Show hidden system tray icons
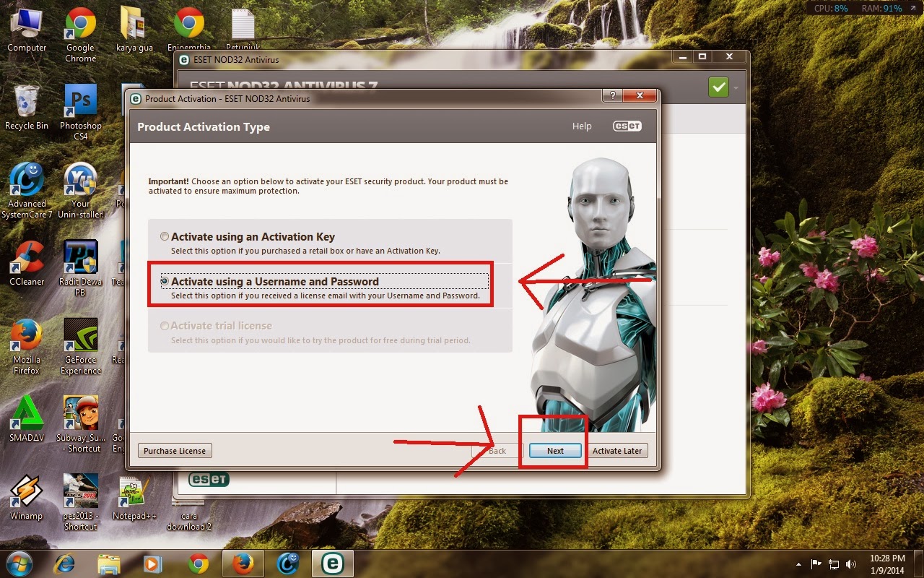 (x=799, y=564)
